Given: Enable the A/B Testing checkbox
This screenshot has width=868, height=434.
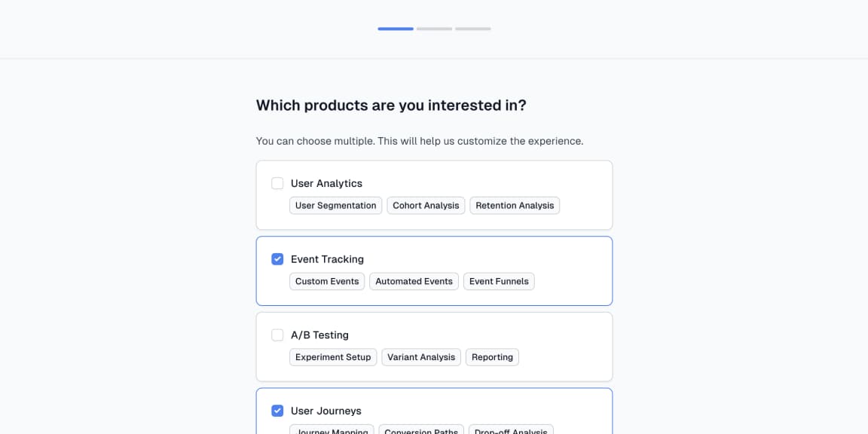Looking at the screenshot, I should click(x=277, y=335).
